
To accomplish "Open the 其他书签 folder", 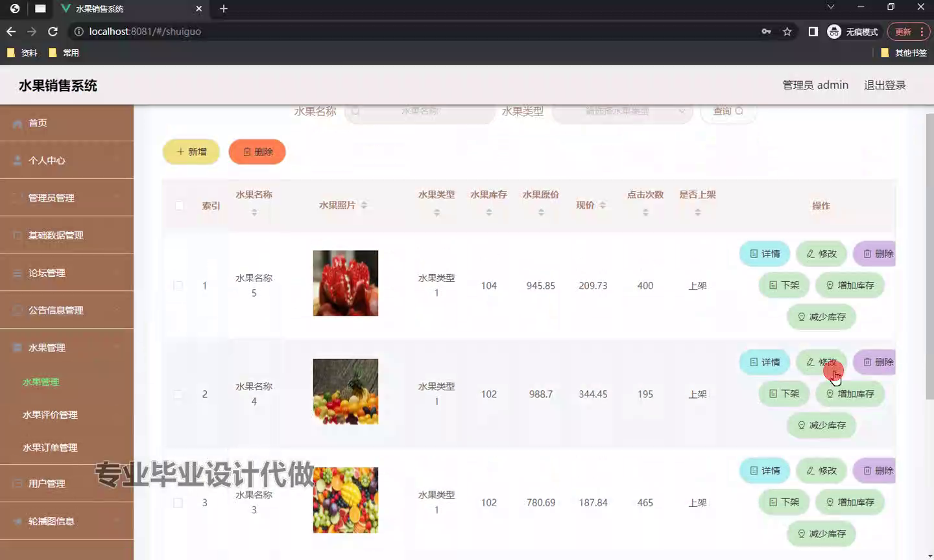I will point(904,52).
